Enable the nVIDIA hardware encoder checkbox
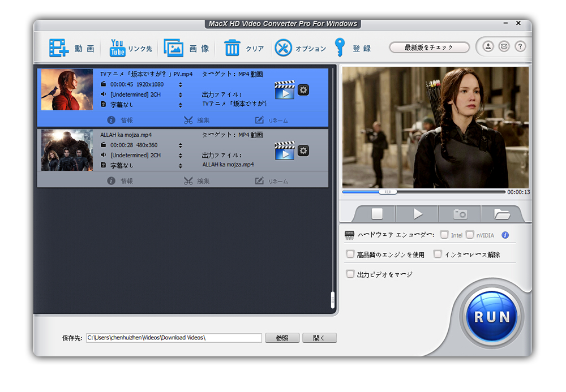566x392 pixels. 470,235
